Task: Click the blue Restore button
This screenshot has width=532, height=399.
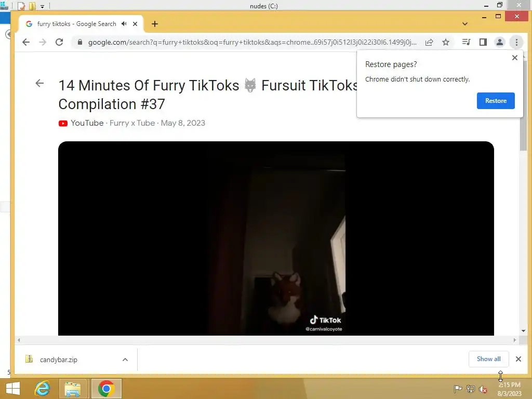Action: pyautogui.click(x=496, y=101)
